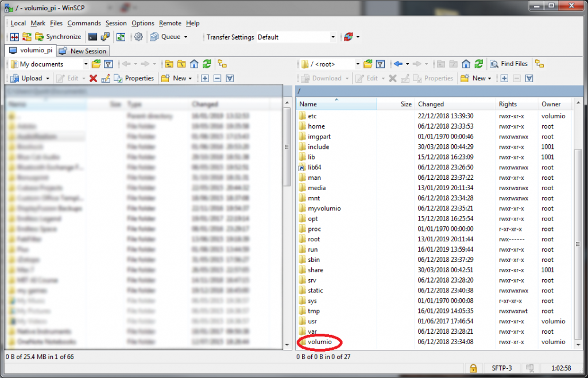The height and width of the screenshot is (378, 588).
Task: Click the local Rename icon
Action: (106, 78)
